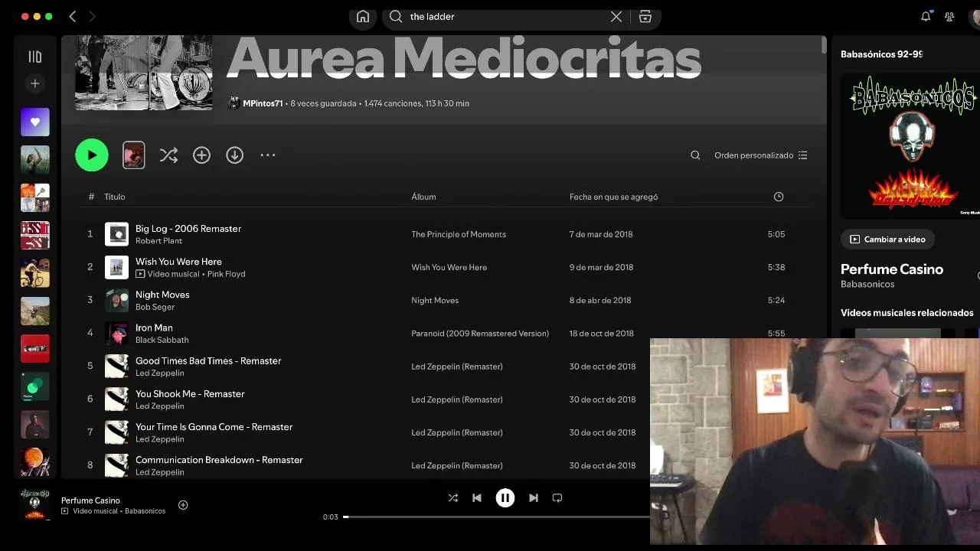Open the artist Robert Plant
Viewport: 980px width, 551px height.
[x=158, y=241]
